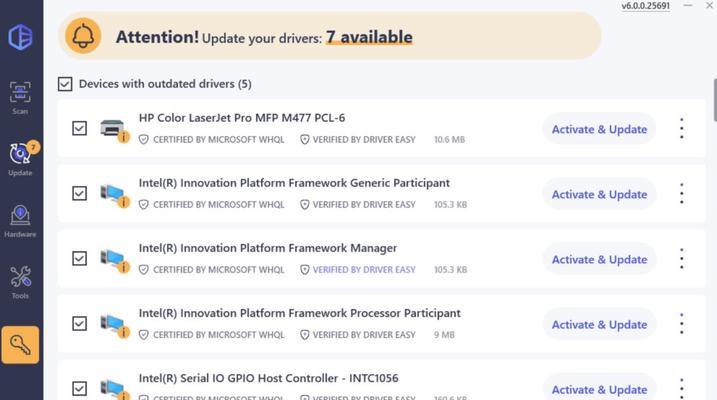Open more options for Serial IO GPIO controller

(x=681, y=388)
